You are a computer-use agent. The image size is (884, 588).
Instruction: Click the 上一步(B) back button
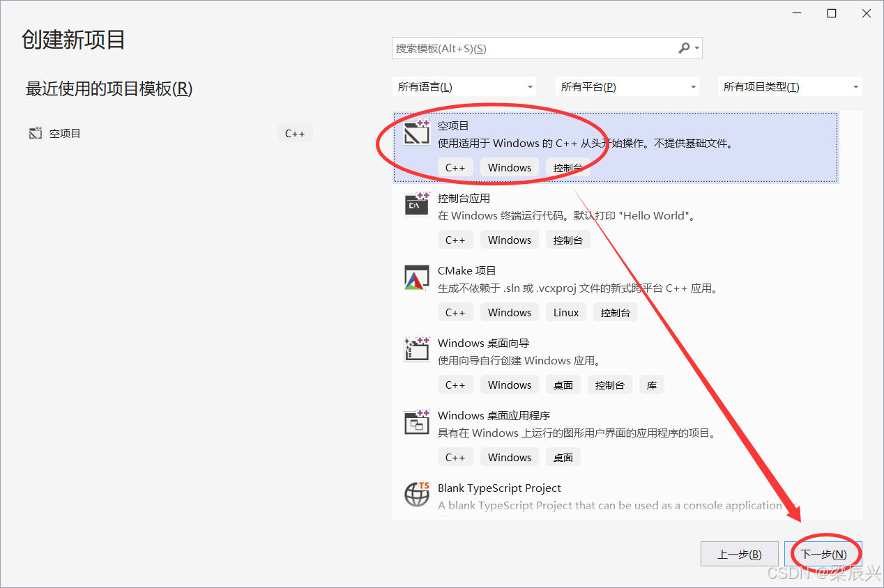(740, 555)
